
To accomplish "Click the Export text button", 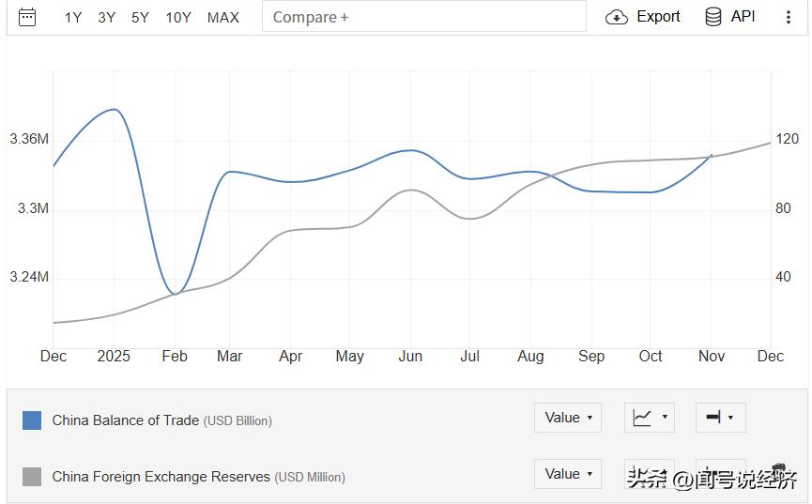I will point(658,17).
